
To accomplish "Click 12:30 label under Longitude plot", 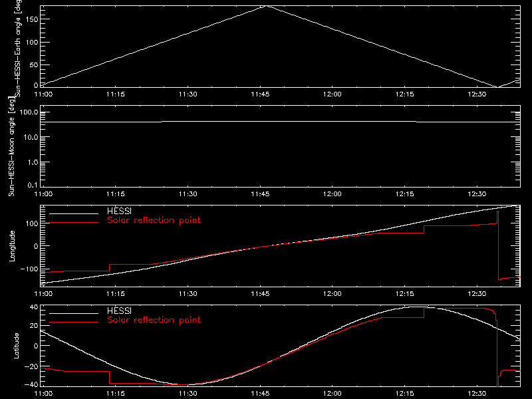I will (477, 294).
